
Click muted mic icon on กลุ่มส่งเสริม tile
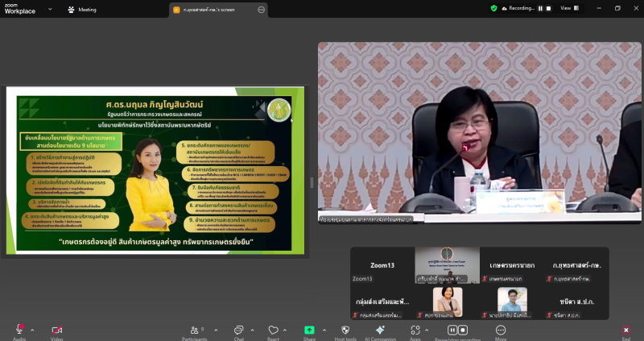[x=355, y=315]
